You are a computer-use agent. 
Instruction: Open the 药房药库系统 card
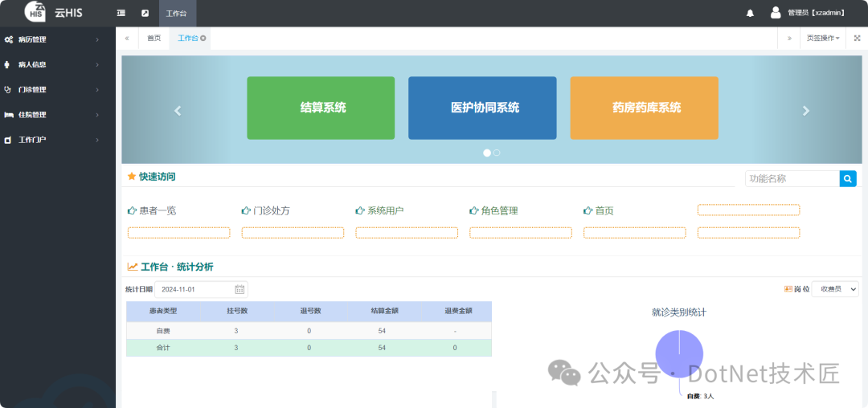pos(645,108)
